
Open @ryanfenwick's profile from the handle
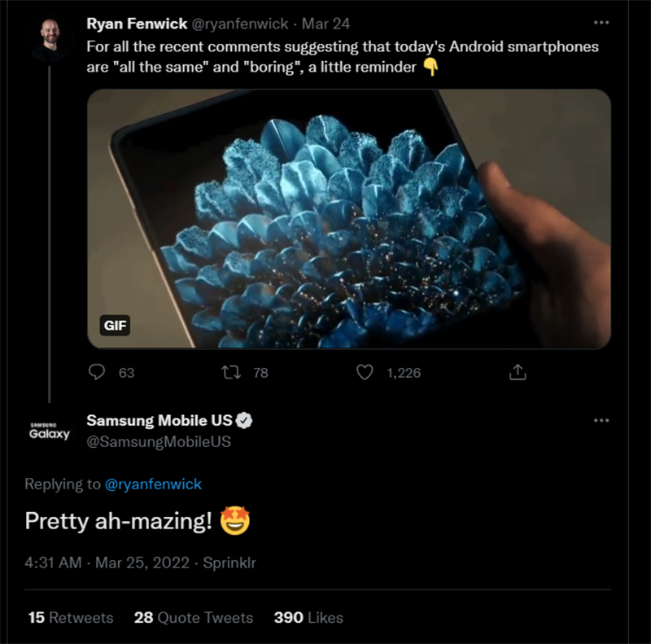tap(239, 24)
